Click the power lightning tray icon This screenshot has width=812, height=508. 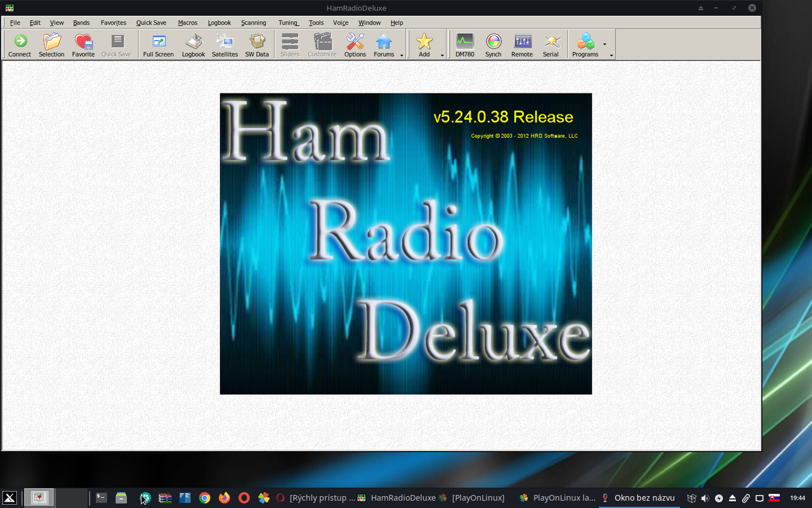719,498
